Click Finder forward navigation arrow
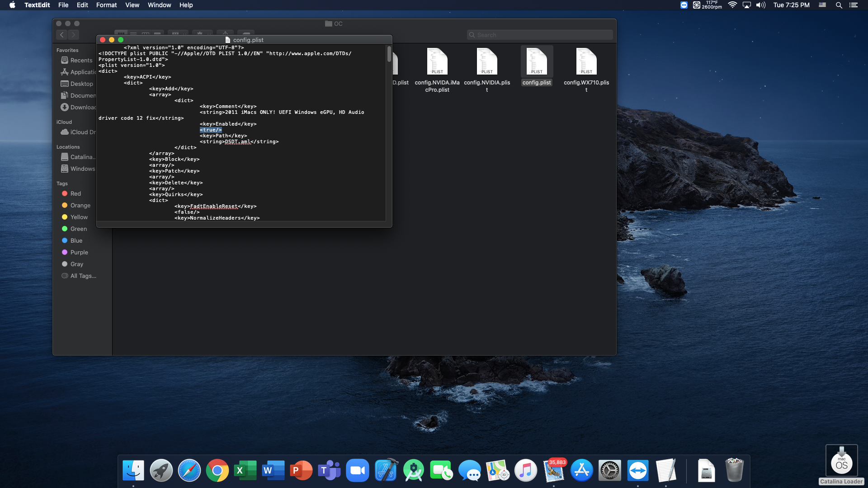The image size is (868, 488). [73, 35]
